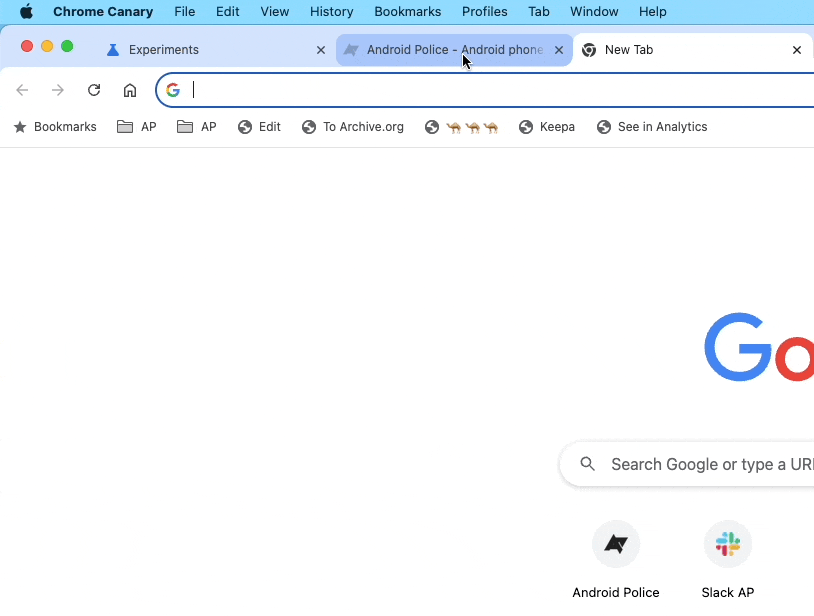
Task: Focus the address bar input
Action: (x=500, y=90)
